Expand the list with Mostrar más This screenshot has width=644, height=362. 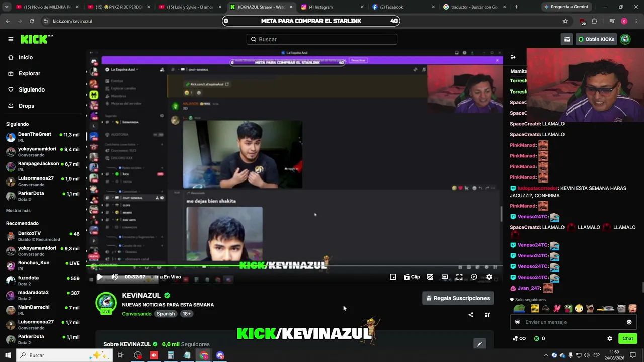coord(18,211)
